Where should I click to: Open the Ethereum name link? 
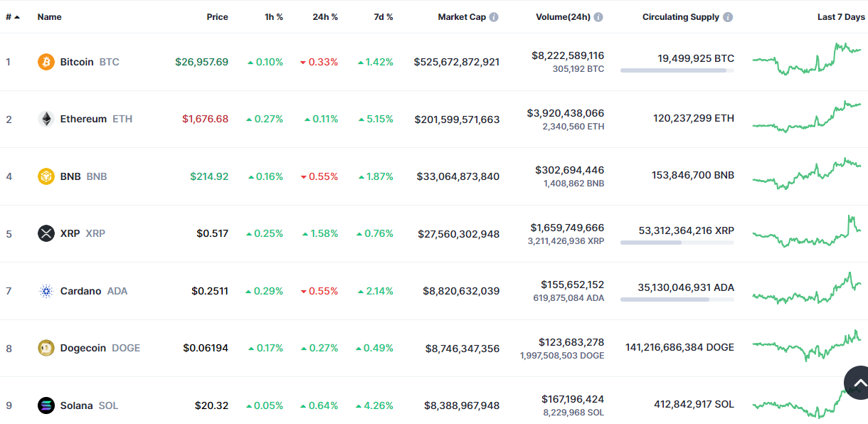[x=83, y=119]
